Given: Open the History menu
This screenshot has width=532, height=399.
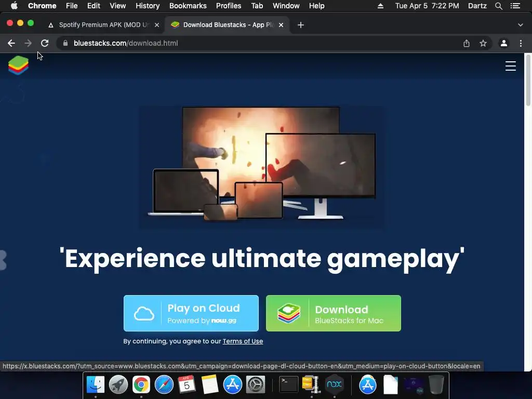Looking at the screenshot, I should (148, 6).
